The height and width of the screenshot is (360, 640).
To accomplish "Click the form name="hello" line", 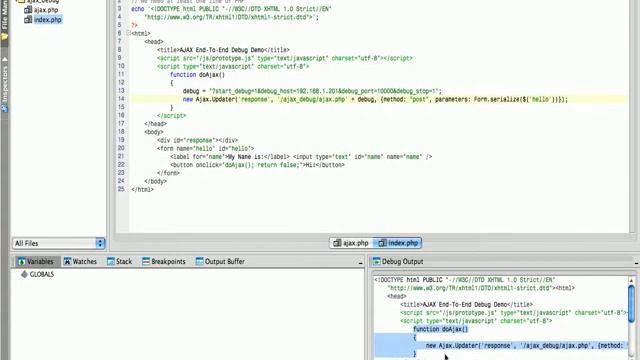I will coord(205,148).
